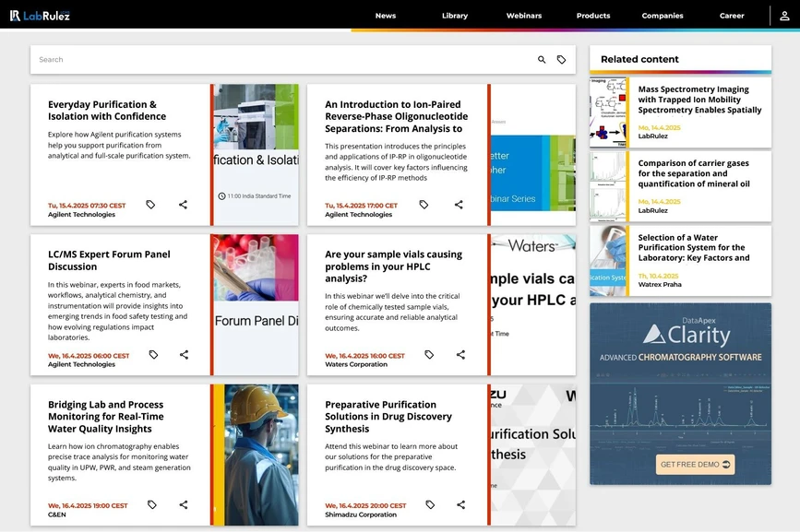Open the Library menu

tap(455, 16)
